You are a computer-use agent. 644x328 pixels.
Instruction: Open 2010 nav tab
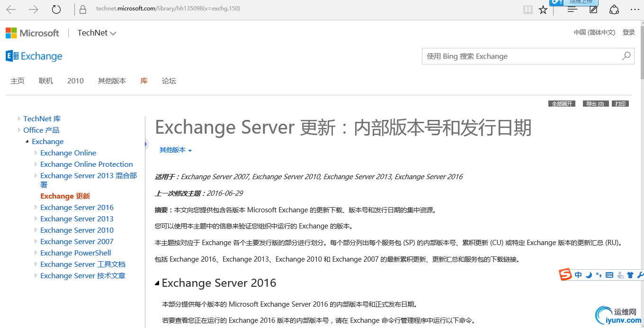point(75,81)
